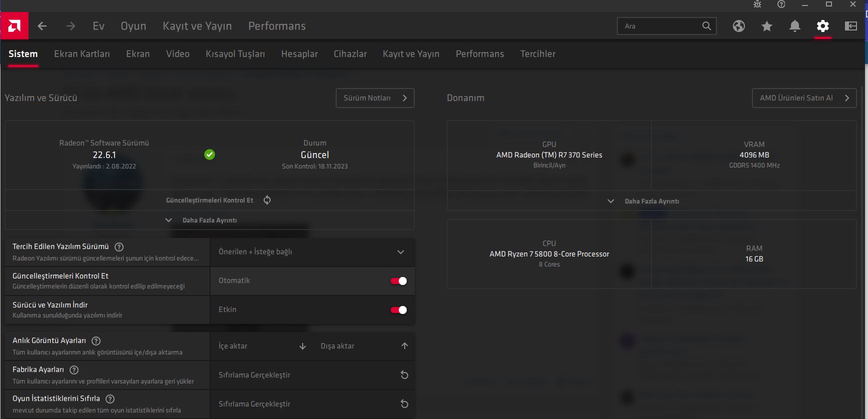
Task: Open the Önerilen + İsteğe bağlı dropdown
Action: [312, 252]
